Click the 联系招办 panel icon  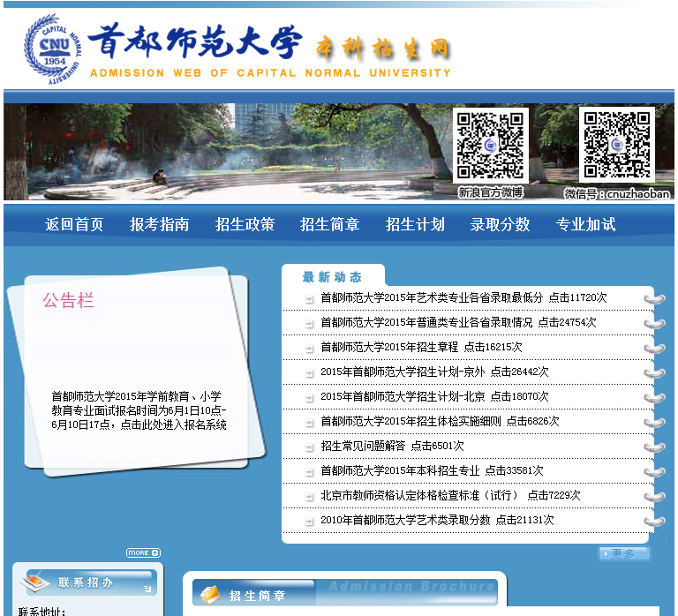tap(35, 582)
